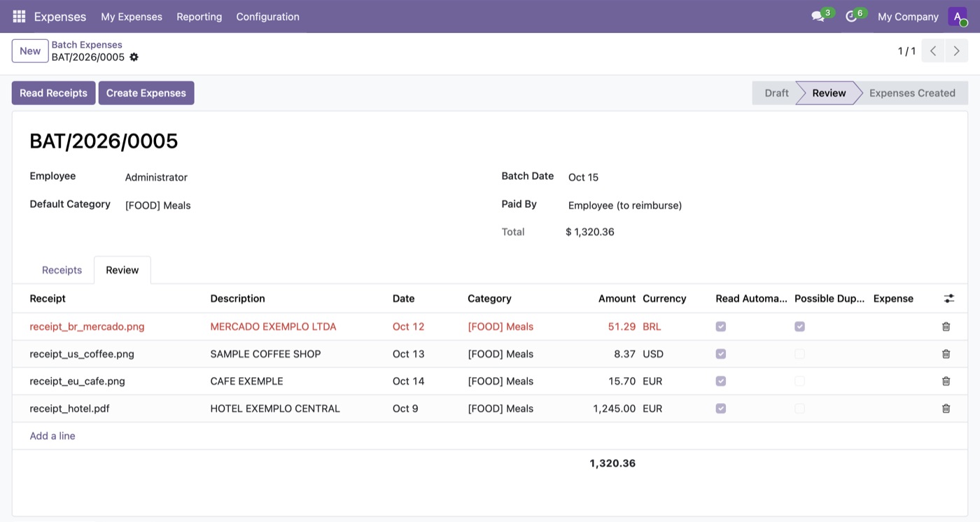
Task: Select the Expenses Created status stage
Action: [x=912, y=93]
